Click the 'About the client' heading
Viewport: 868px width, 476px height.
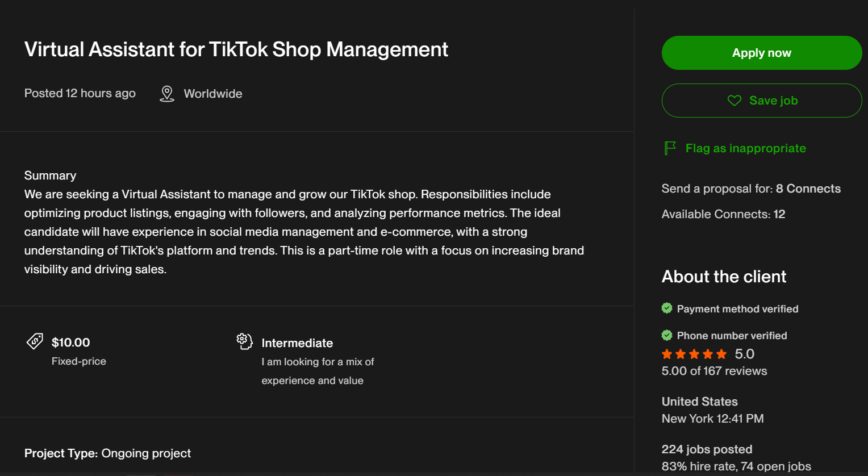(x=724, y=277)
